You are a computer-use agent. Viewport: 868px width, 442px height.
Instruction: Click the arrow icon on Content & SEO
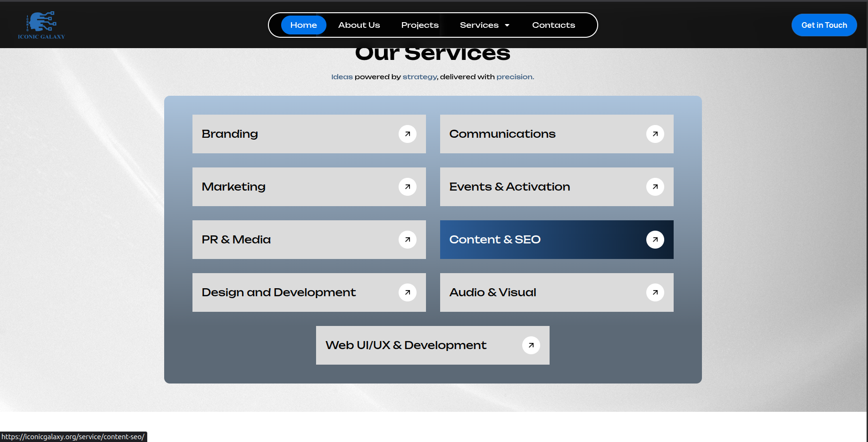pos(655,240)
